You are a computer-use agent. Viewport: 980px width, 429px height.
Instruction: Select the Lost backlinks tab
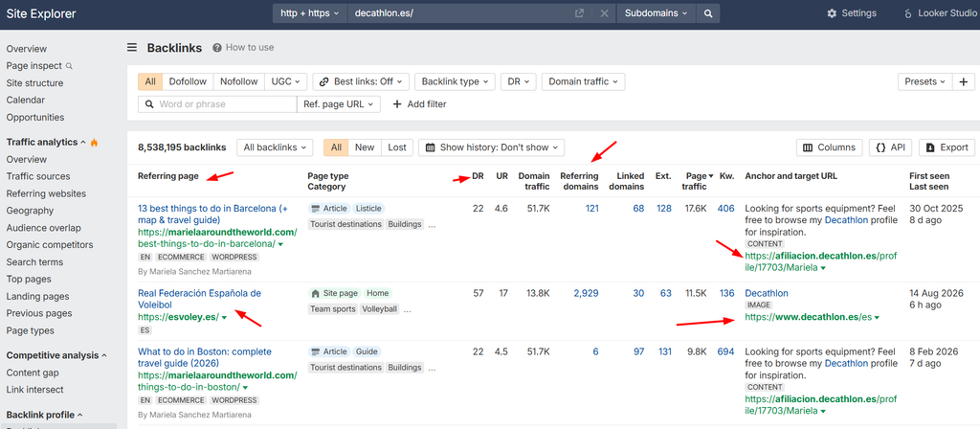click(397, 147)
